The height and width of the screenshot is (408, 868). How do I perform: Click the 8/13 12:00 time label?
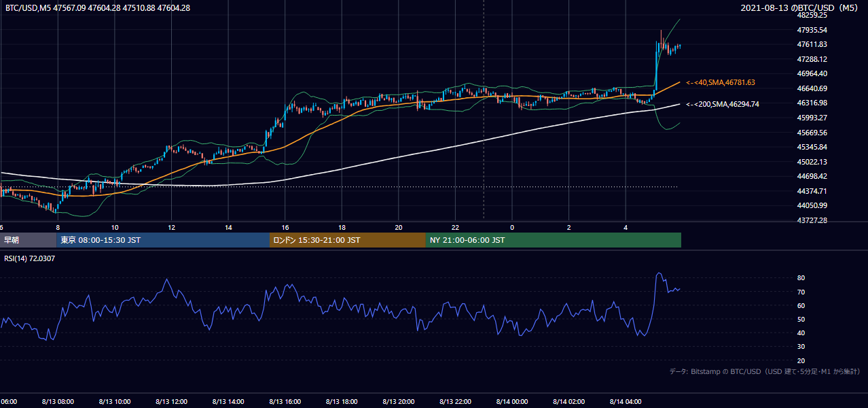click(x=171, y=402)
